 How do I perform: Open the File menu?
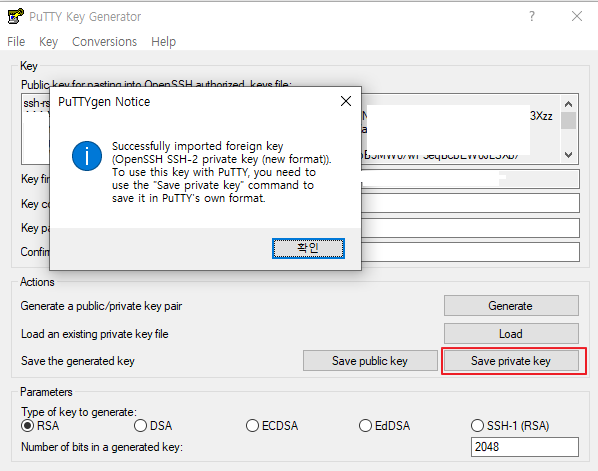pos(16,42)
